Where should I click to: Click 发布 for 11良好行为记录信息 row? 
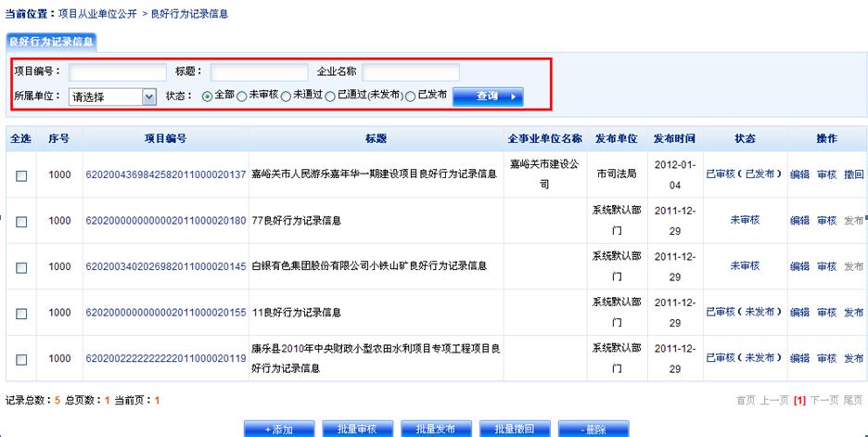pos(853,313)
